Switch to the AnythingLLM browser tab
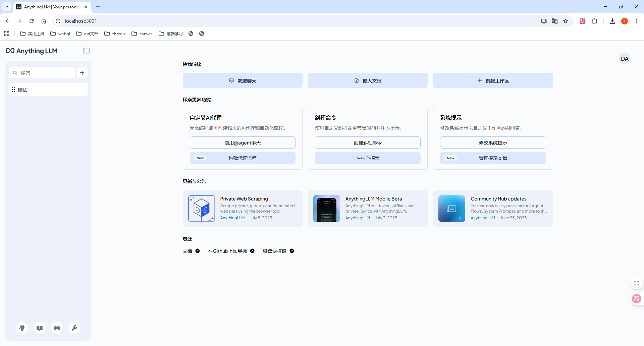The height and width of the screenshot is (346, 644). pos(51,7)
